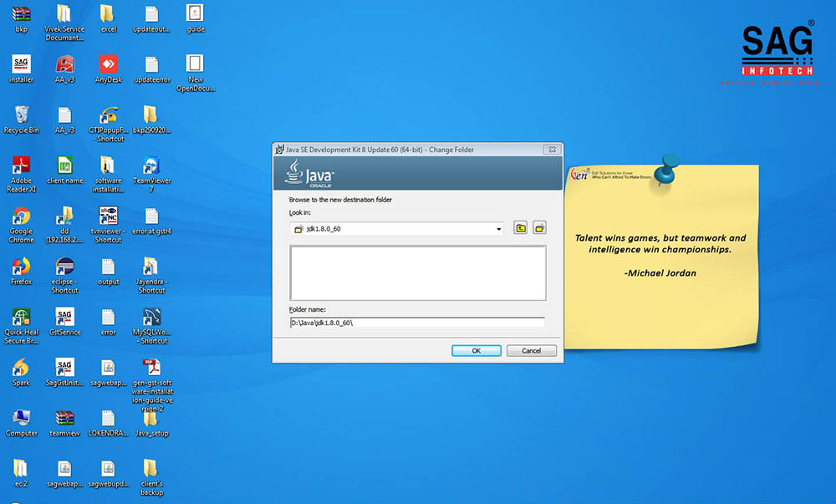Image resolution: width=836 pixels, height=504 pixels.
Task: Select the Recycle Bin desktop icon
Action: click(x=22, y=115)
